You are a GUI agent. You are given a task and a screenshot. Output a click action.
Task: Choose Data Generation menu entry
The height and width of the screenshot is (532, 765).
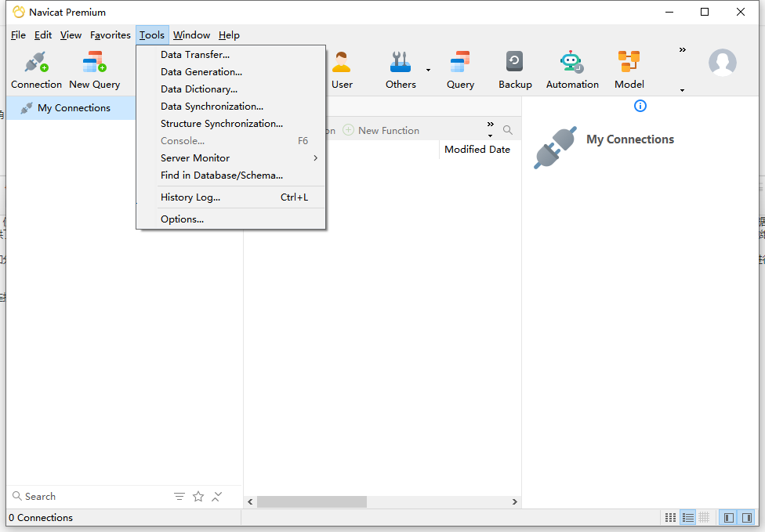pos(230,71)
